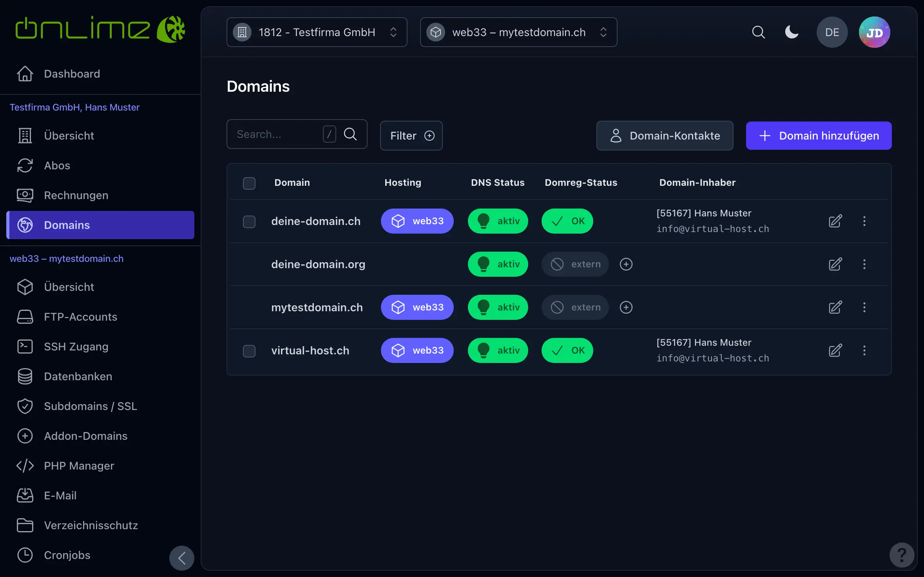The image size is (924, 577).
Task: Edit the mytestdomain.ch row
Action: click(x=835, y=307)
